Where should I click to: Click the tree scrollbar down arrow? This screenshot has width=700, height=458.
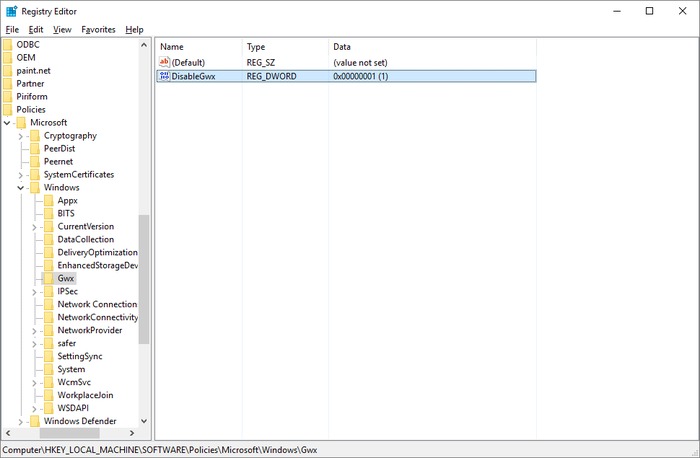144,421
